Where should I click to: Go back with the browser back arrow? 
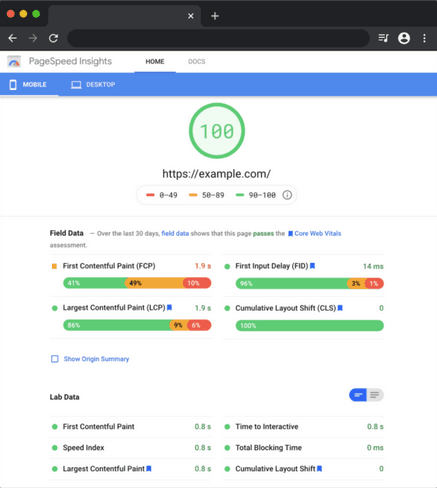click(12, 38)
